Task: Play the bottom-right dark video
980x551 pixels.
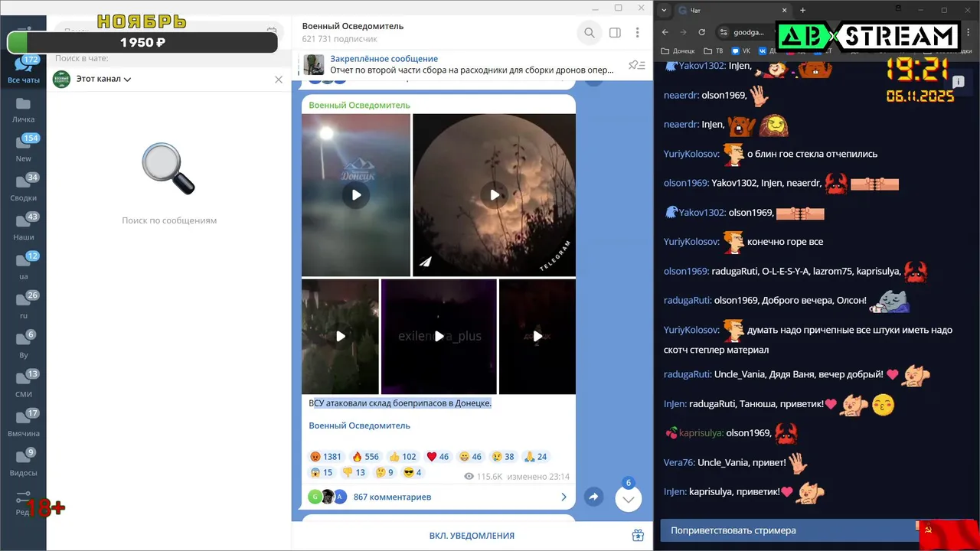Action: [x=537, y=336]
